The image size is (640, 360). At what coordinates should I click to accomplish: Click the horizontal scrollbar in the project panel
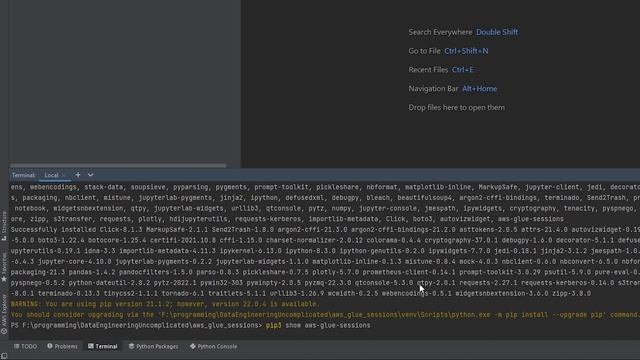coord(118,165)
